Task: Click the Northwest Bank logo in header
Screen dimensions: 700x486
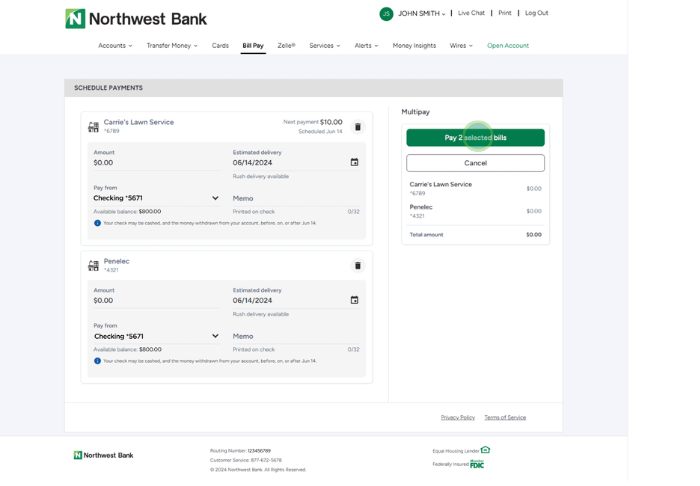Action: tap(136, 19)
